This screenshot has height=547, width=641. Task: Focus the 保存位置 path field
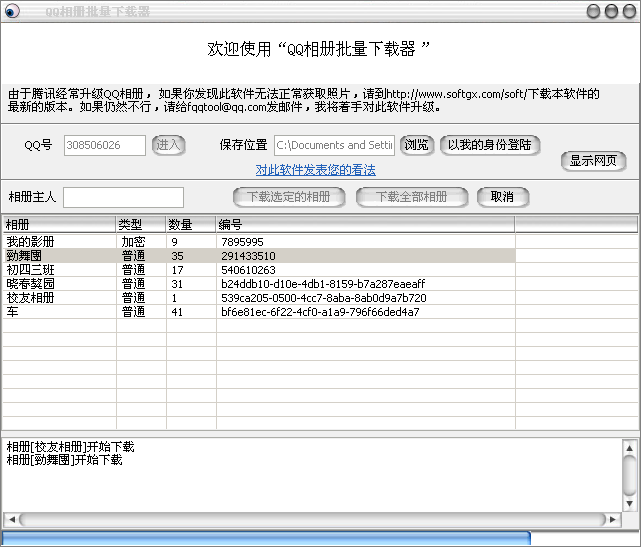tap(334, 146)
